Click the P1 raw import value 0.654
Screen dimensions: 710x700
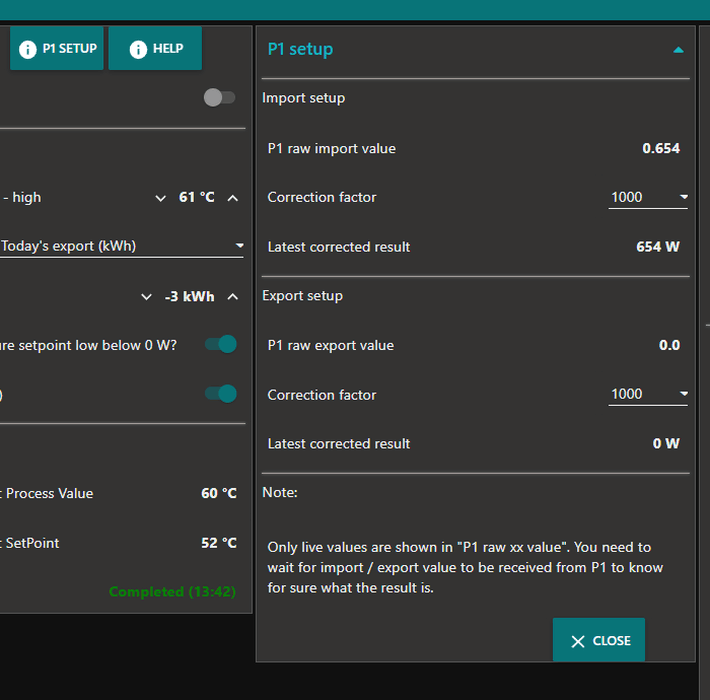[660, 148]
